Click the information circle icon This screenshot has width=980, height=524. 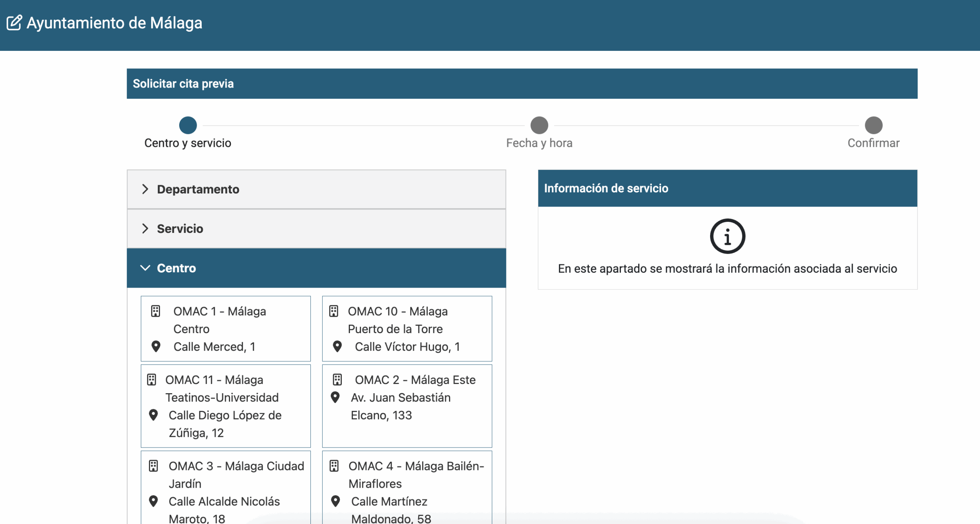point(727,236)
